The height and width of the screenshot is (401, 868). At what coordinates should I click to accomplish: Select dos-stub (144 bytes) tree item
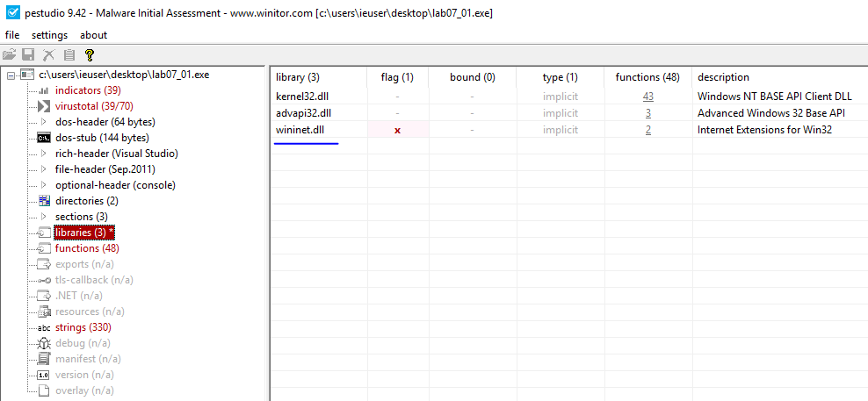(x=102, y=138)
